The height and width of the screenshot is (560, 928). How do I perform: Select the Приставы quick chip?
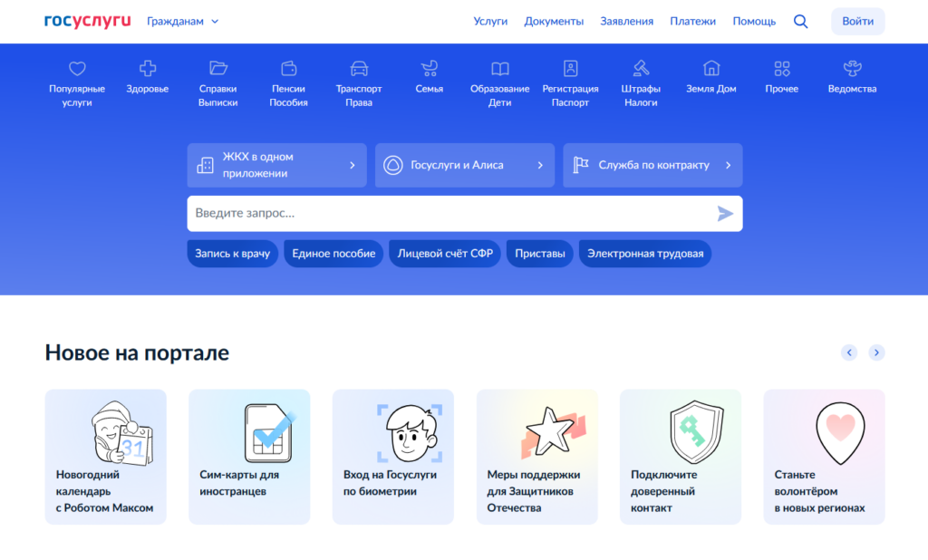[540, 254]
